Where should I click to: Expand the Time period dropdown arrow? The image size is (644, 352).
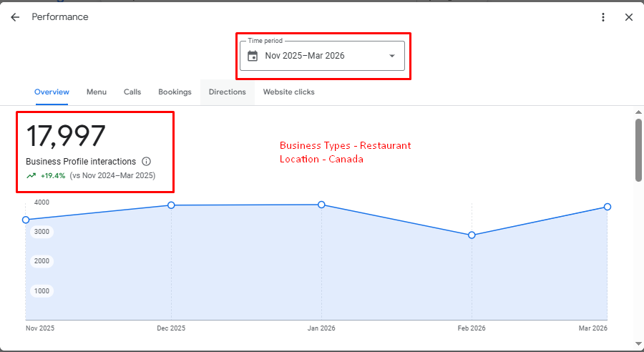391,56
